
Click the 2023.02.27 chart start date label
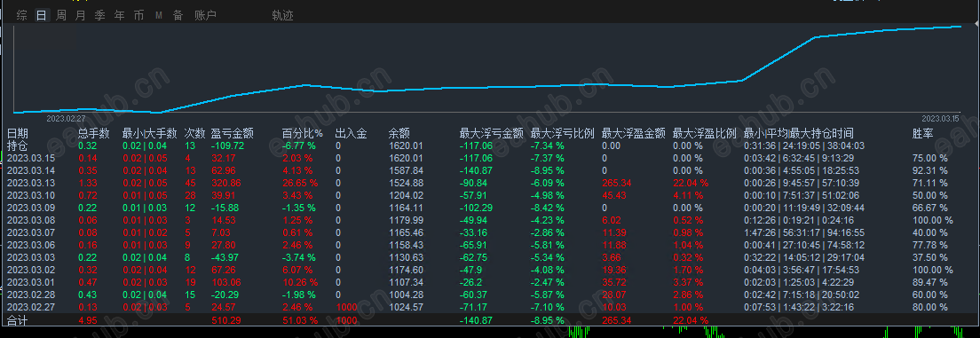pyautogui.click(x=66, y=118)
